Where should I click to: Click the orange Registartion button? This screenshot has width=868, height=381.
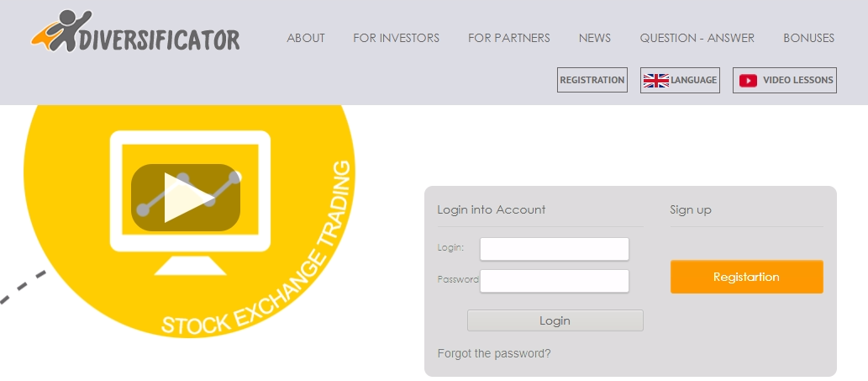tap(747, 277)
